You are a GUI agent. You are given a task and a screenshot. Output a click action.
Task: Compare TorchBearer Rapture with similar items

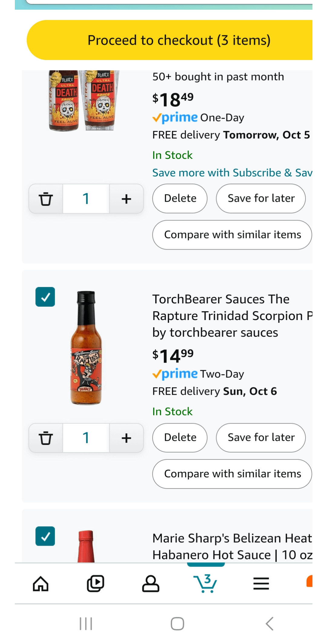tap(232, 474)
